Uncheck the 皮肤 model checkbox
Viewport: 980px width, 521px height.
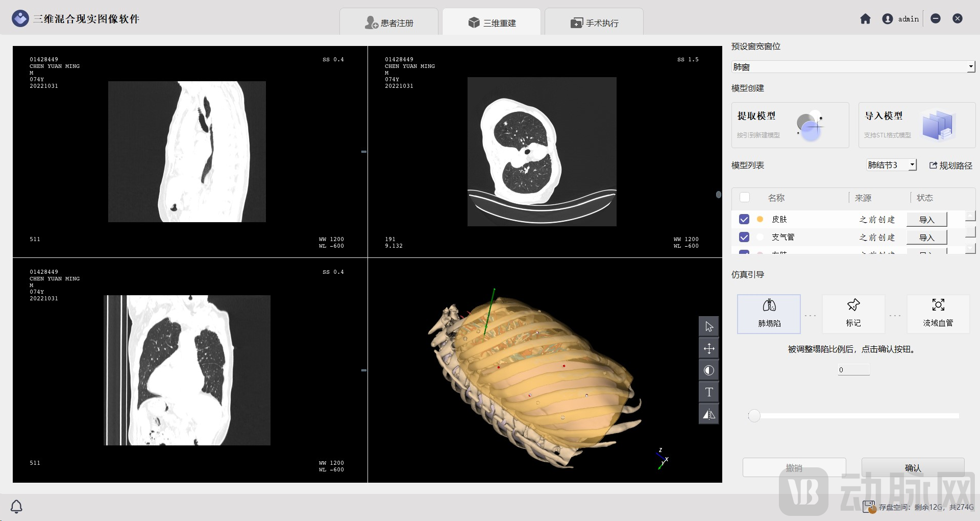coord(744,219)
